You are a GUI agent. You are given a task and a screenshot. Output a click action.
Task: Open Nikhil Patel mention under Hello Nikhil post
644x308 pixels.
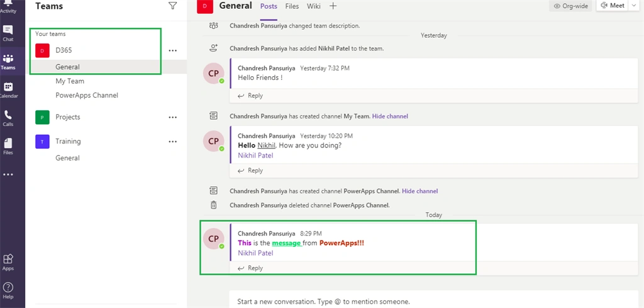click(255, 156)
